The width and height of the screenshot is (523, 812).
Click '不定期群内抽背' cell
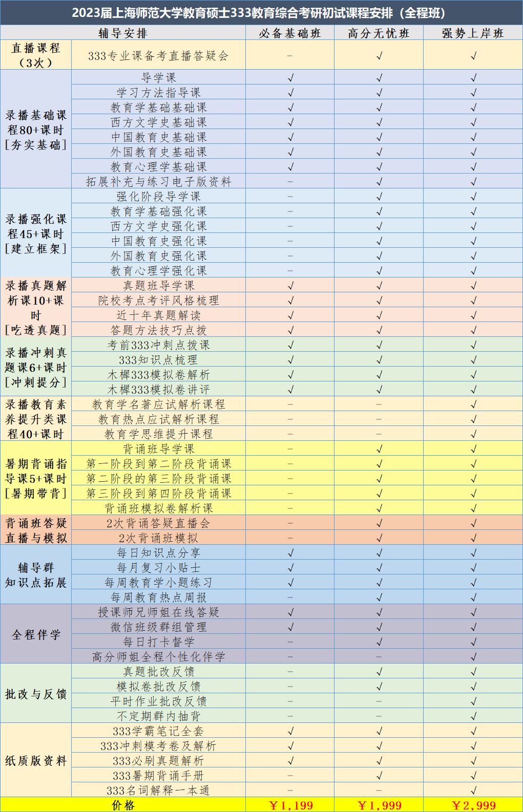[158, 716]
